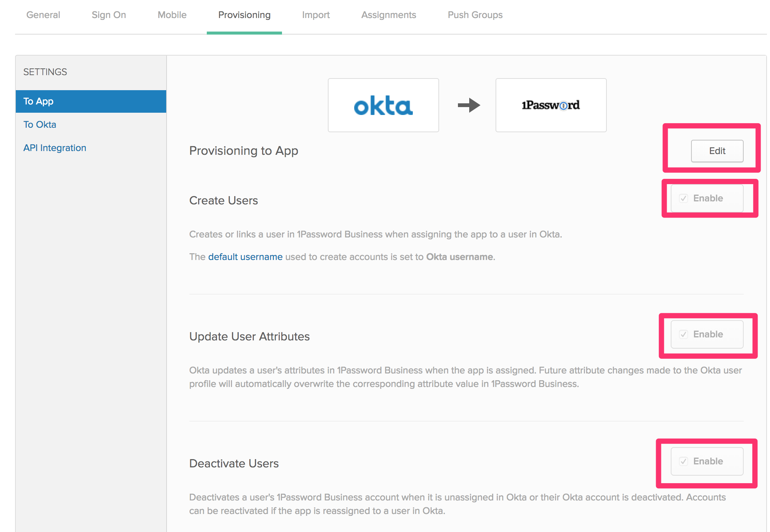Click the Deactivate Users section title
Image resolution: width=770 pixels, height=532 pixels.
tap(234, 464)
